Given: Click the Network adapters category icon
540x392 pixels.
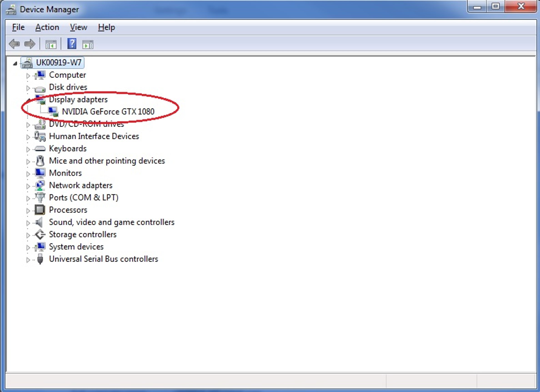Looking at the screenshot, I should 40,186.
